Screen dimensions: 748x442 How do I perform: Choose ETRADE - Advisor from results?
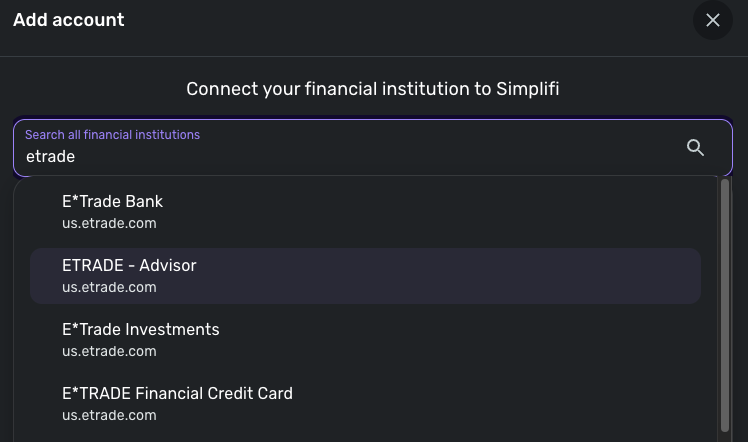pos(129,266)
